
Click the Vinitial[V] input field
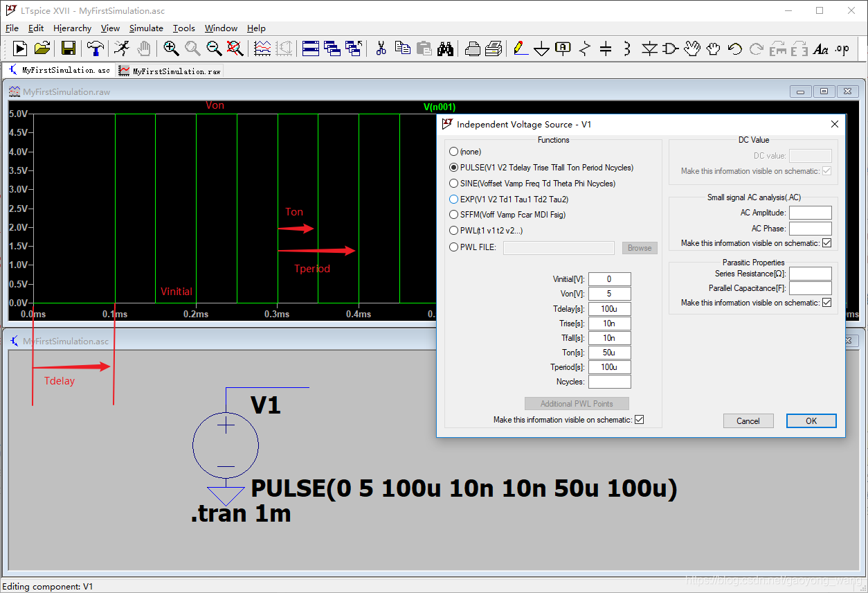[x=609, y=279]
